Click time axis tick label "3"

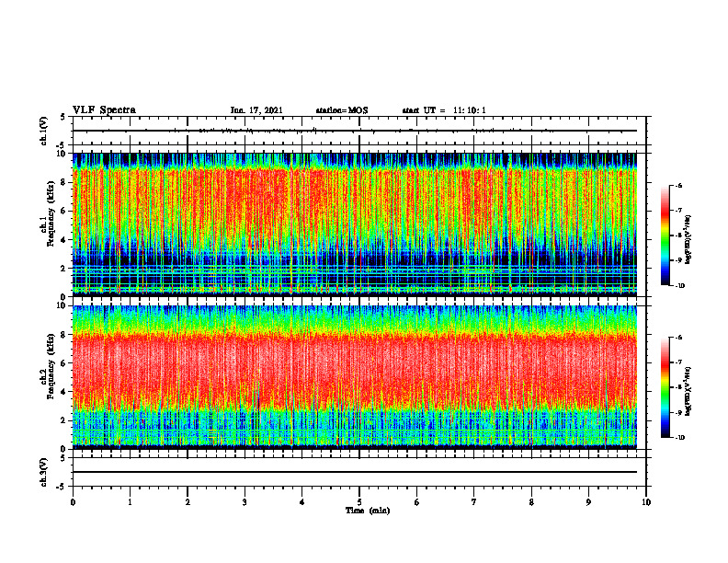pyautogui.click(x=245, y=502)
